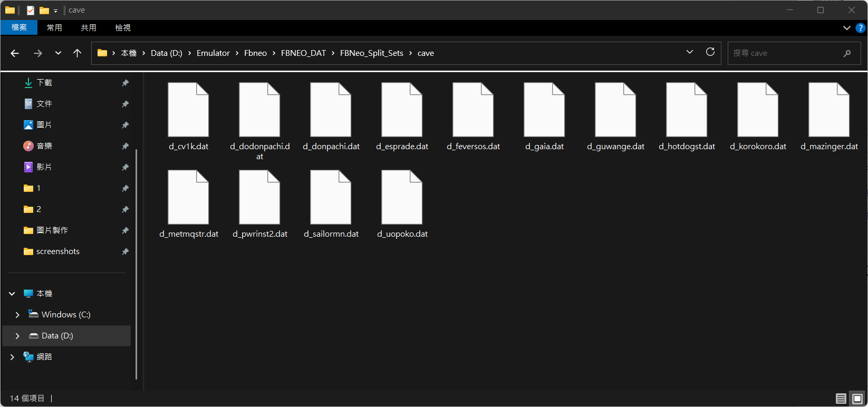
Task: Open the address bar history dropdown
Action: (x=689, y=52)
